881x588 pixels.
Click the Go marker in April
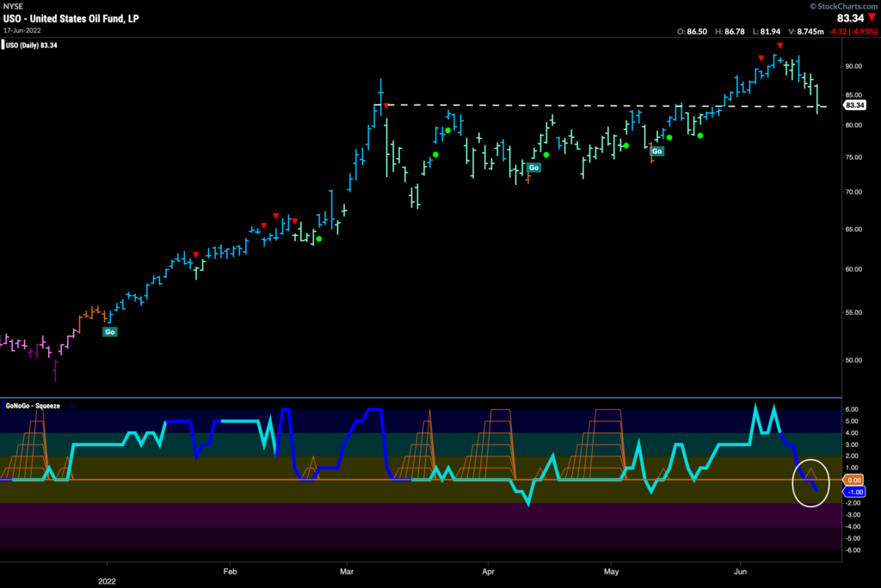pyautogui.click(x=533, y=168)
